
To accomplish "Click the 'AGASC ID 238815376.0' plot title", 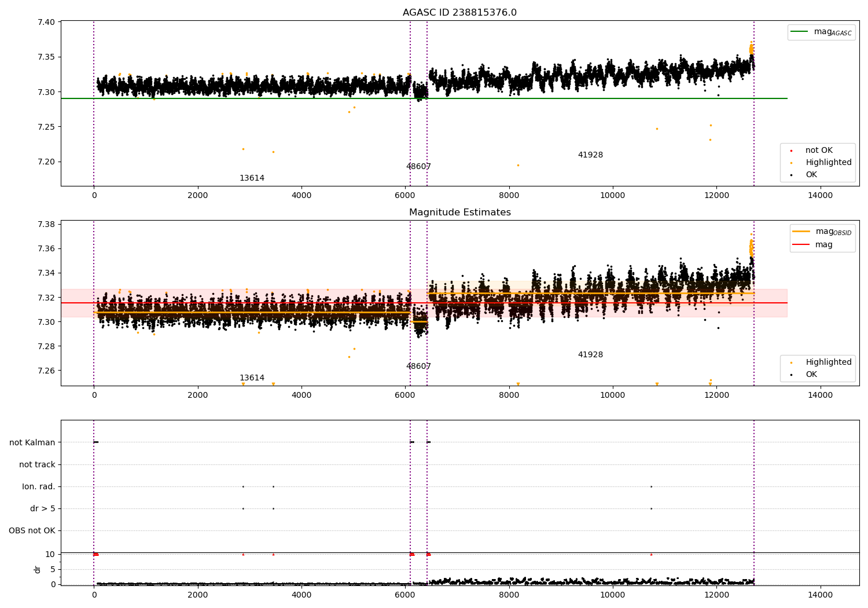I will point(459,13).
